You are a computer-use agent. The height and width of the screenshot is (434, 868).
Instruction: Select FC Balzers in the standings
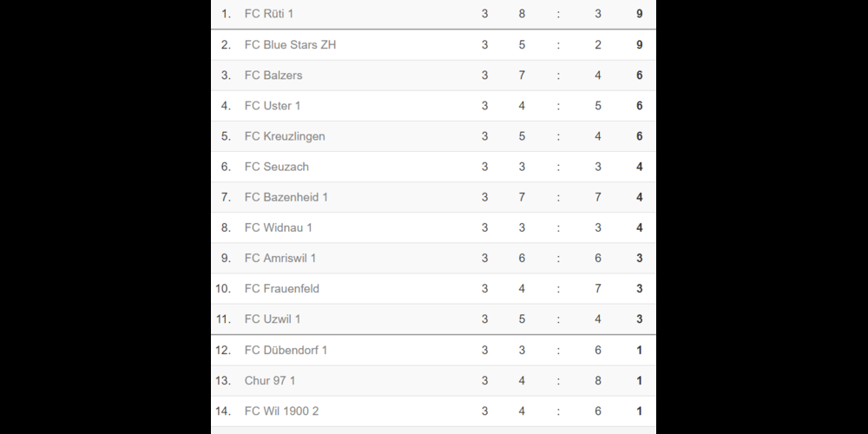(273, 76)
